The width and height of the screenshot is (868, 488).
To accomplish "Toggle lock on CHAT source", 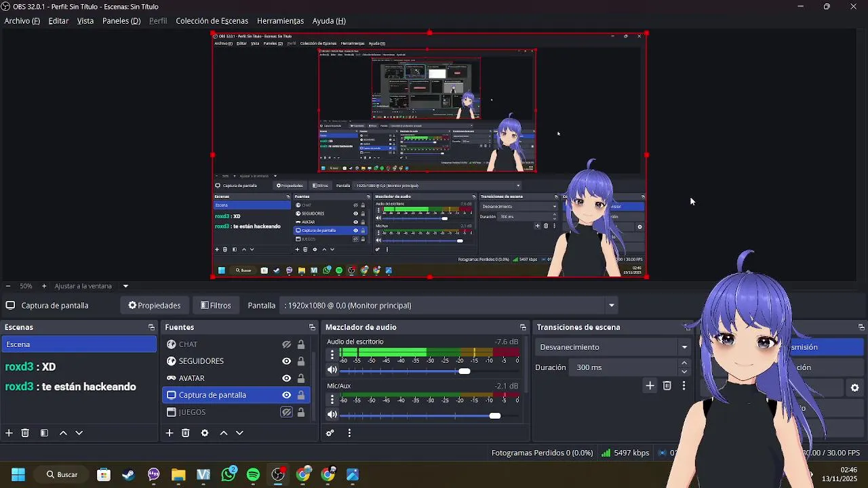I will coord(301,344).
